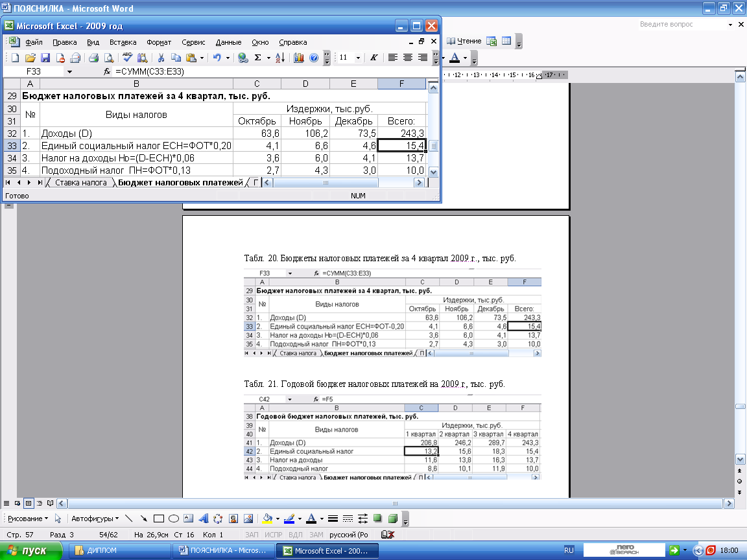
Task: Apply the yellow Fill Color bucket
Action: click(267, 519)
